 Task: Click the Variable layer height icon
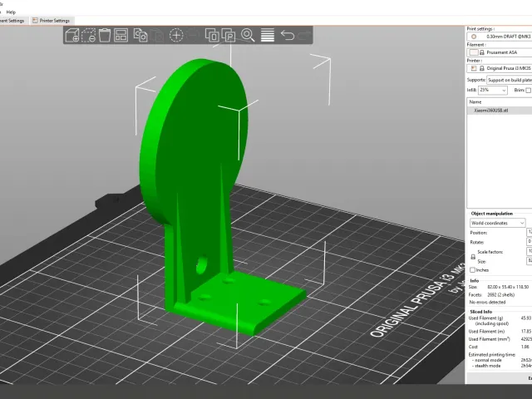pos(268,35)
